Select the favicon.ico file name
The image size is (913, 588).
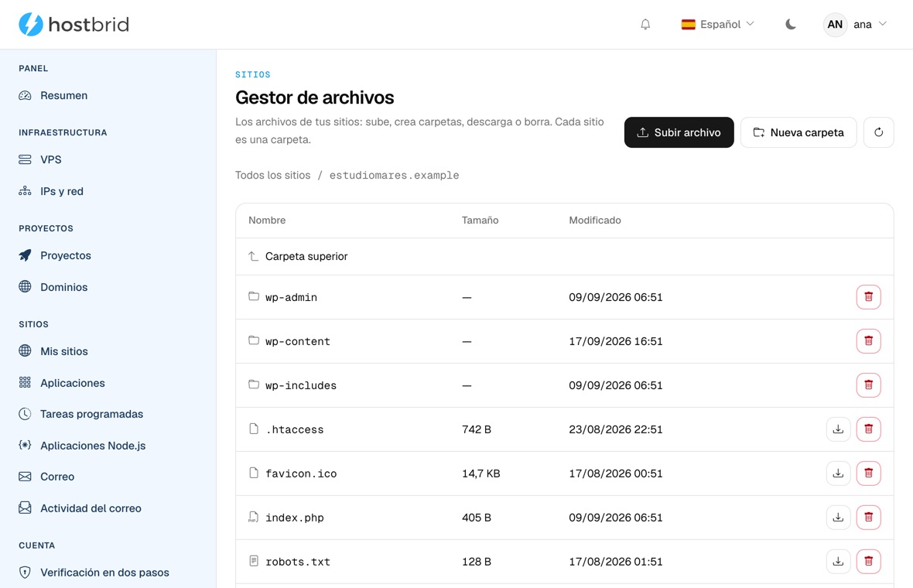(301, 473)
